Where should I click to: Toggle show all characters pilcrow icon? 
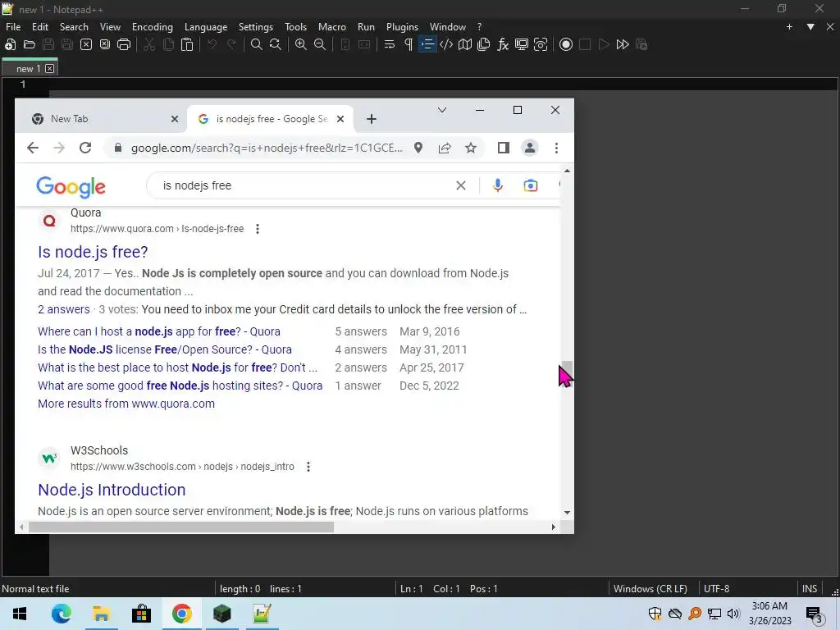pos(409,44)
